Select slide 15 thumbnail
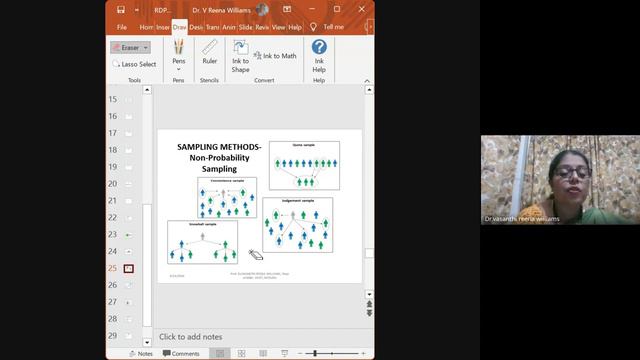This screenshot has width=640, height=360. point(129,99)
